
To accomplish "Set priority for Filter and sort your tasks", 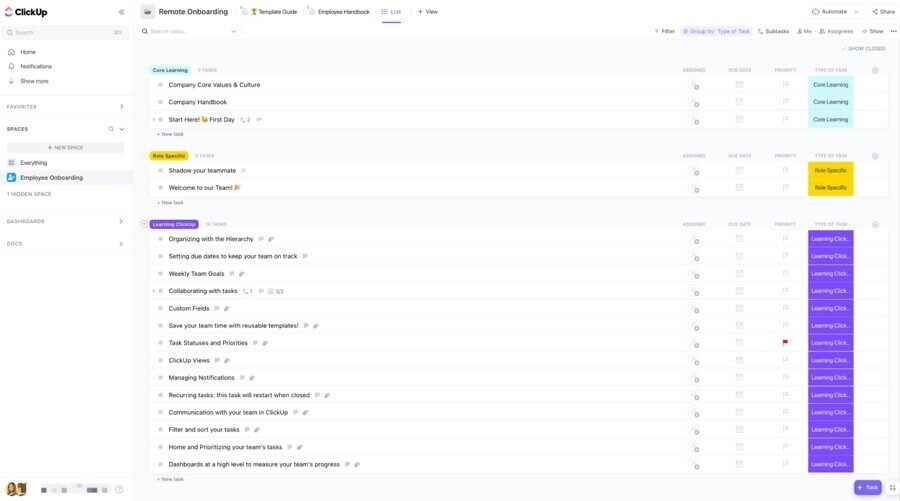I will click(x=785, y=429).
